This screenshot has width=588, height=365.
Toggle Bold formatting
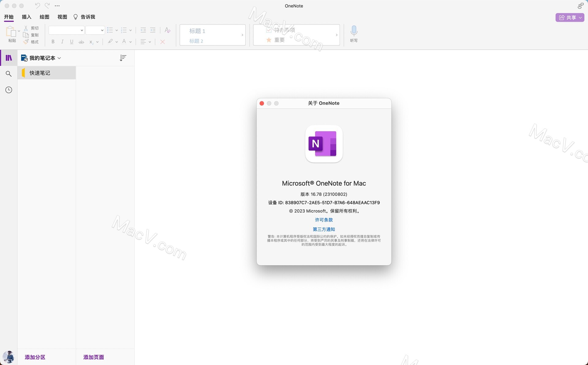[x=53, y=42]
